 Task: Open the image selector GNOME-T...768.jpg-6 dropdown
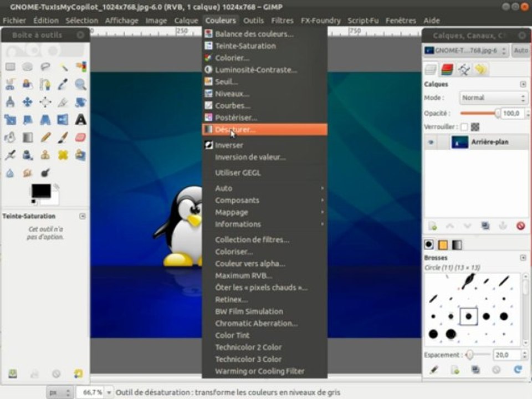[x=466, y=50]
